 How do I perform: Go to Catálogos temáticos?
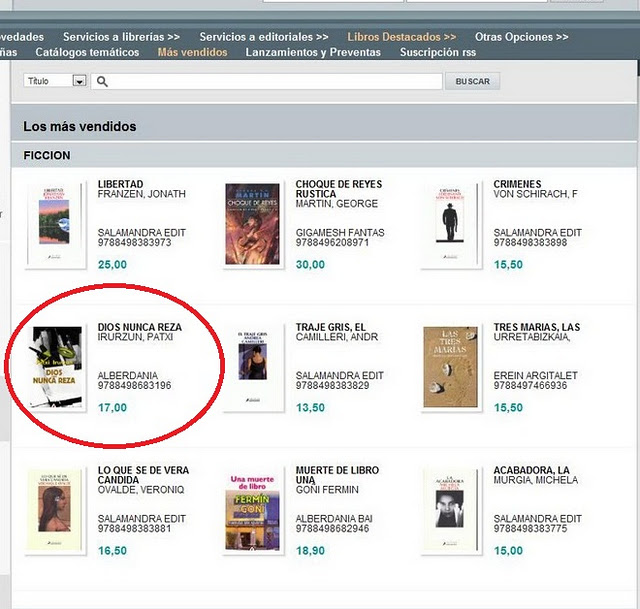(x=87, y=52)
